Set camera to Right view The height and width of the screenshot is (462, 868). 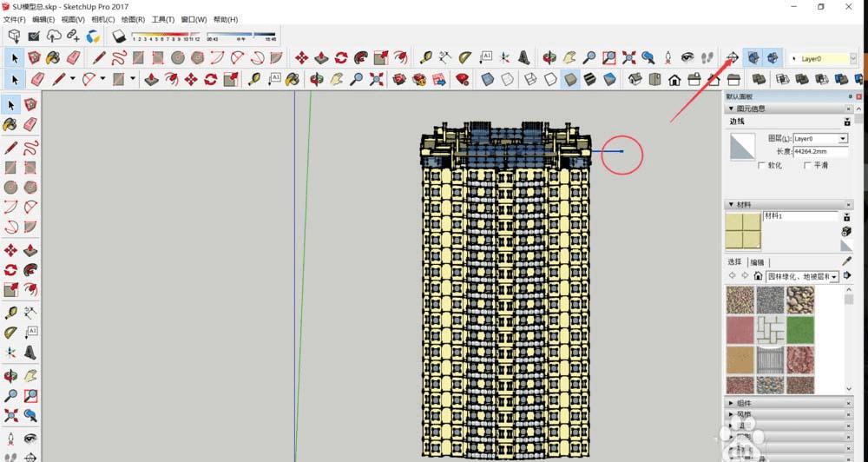694,80
